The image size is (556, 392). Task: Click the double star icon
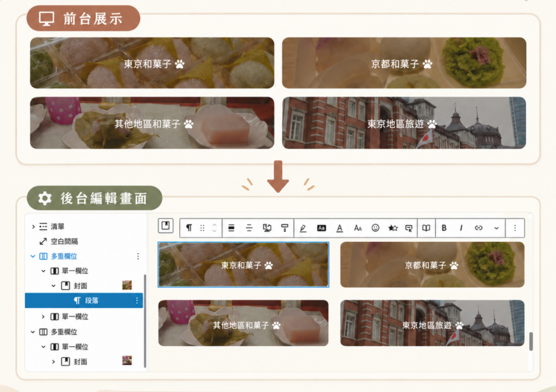click(393, 228)
